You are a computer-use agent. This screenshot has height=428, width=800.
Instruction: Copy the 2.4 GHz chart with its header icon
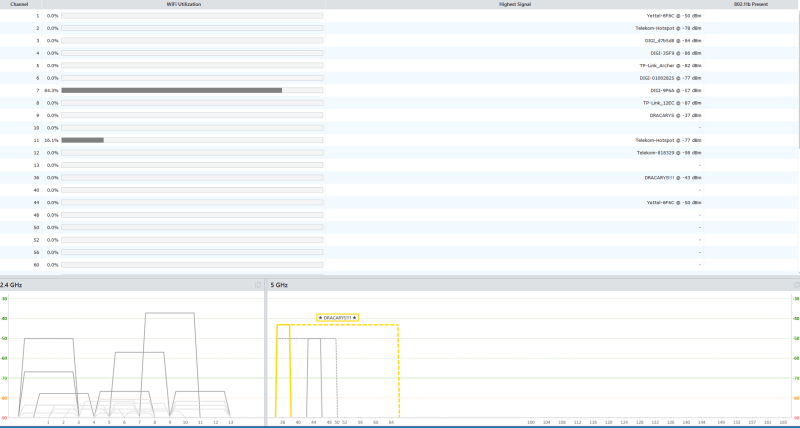(258, 285)
